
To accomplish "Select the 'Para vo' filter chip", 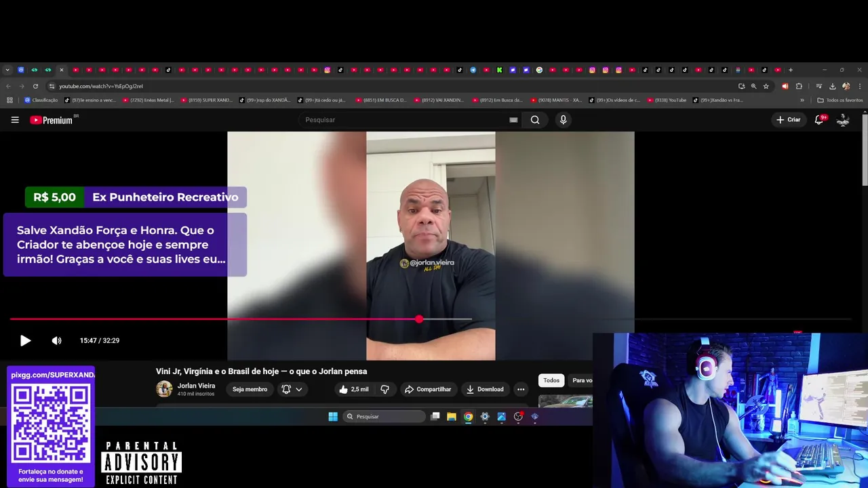I will (x=582, y=380).
